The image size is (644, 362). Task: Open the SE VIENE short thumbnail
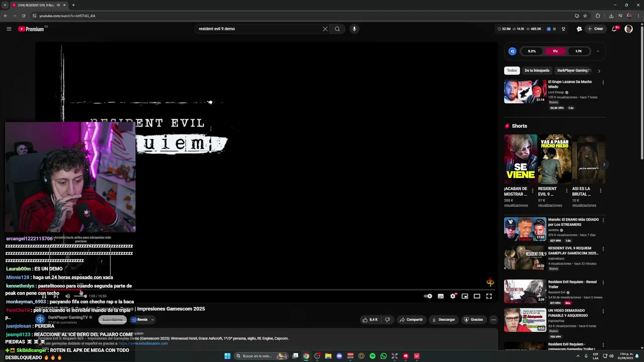(520, 159)
